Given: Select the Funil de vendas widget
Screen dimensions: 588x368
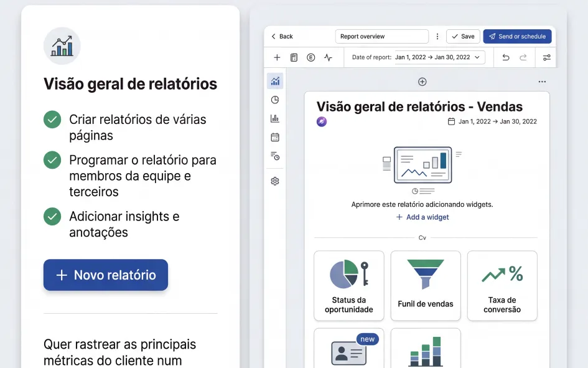Looking at the screenshot, I should click(x=426, y=286).
